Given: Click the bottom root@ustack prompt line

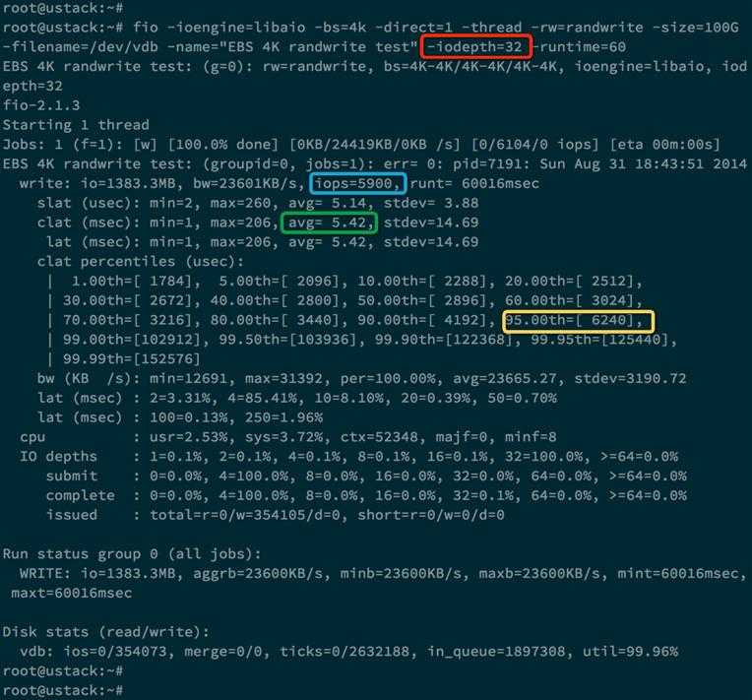Looking at the screenshot, I should coord(63,690).
